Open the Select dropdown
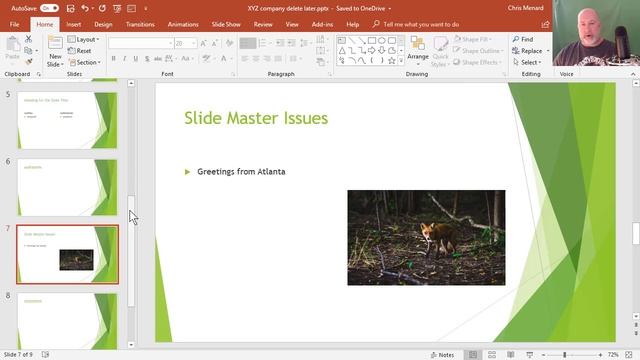The width and height of the screenshot is (640, 360). pyautogui.click(x=527, y=62)
